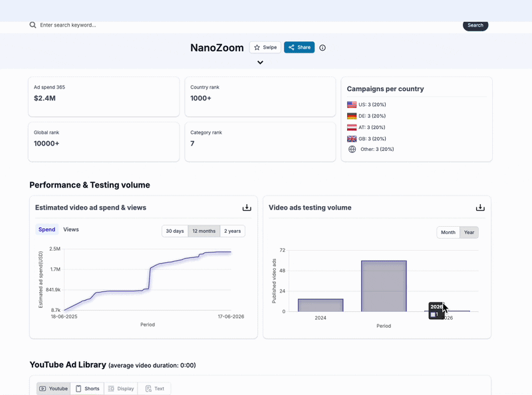Viewport: 532px width, 395px height.
Task: Click the Ad spend 365 value $2.4M
Action: (x=45, y=98)
